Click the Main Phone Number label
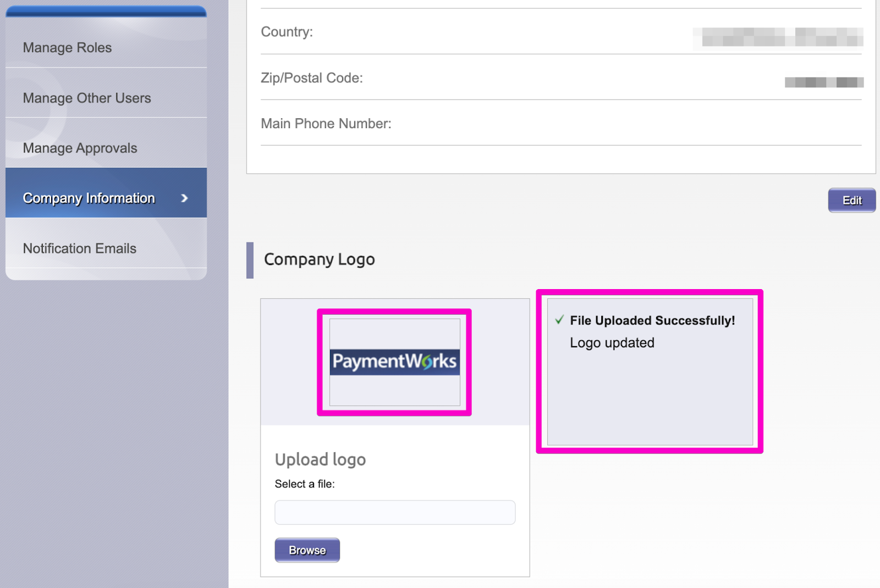Screen dimensions: 880x588 (326, 124)
